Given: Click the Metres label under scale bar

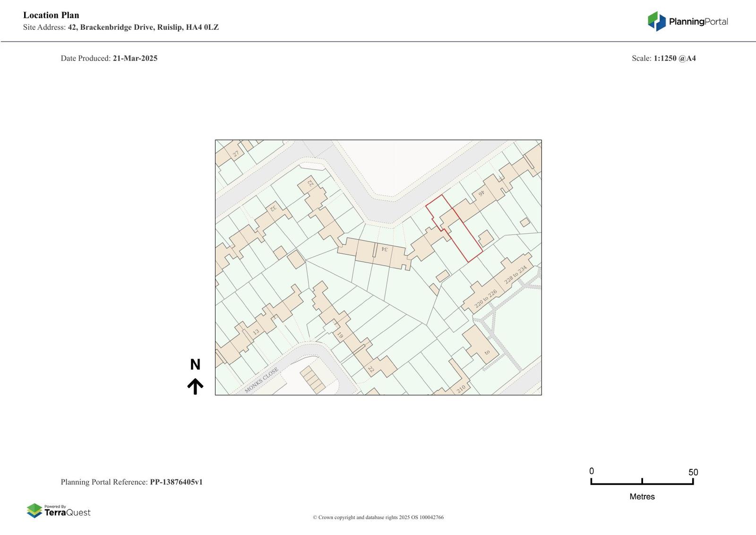Looking at the screenshot, I should (x=642, y=497).
